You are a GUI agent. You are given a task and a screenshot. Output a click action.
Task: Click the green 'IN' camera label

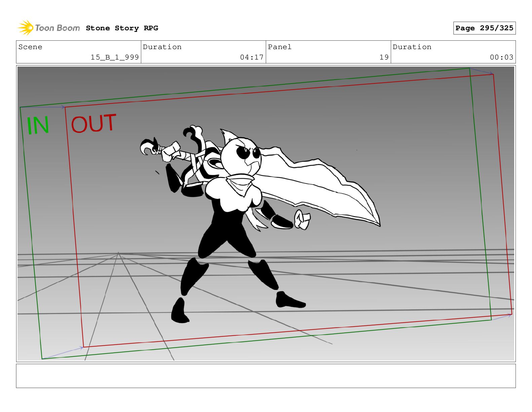coord(38,125)
